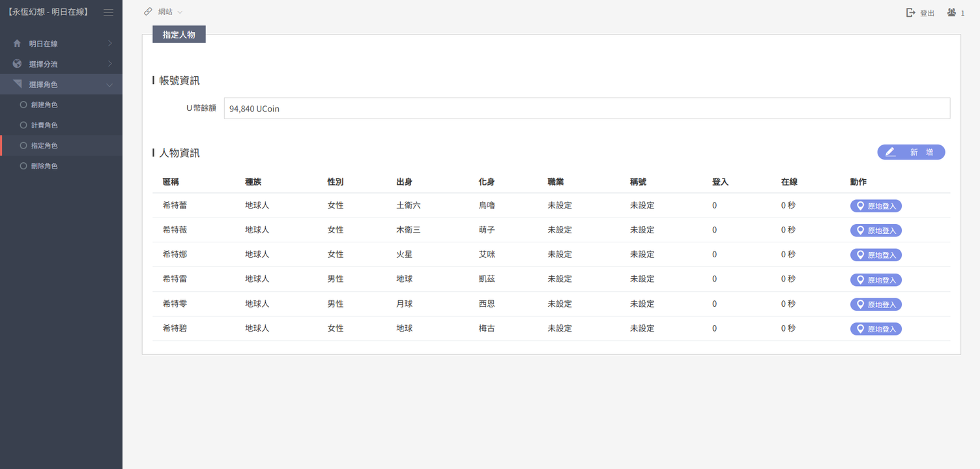Select the 創建角色 circle option
Screen dimensions: 980x469
(23, 105)
